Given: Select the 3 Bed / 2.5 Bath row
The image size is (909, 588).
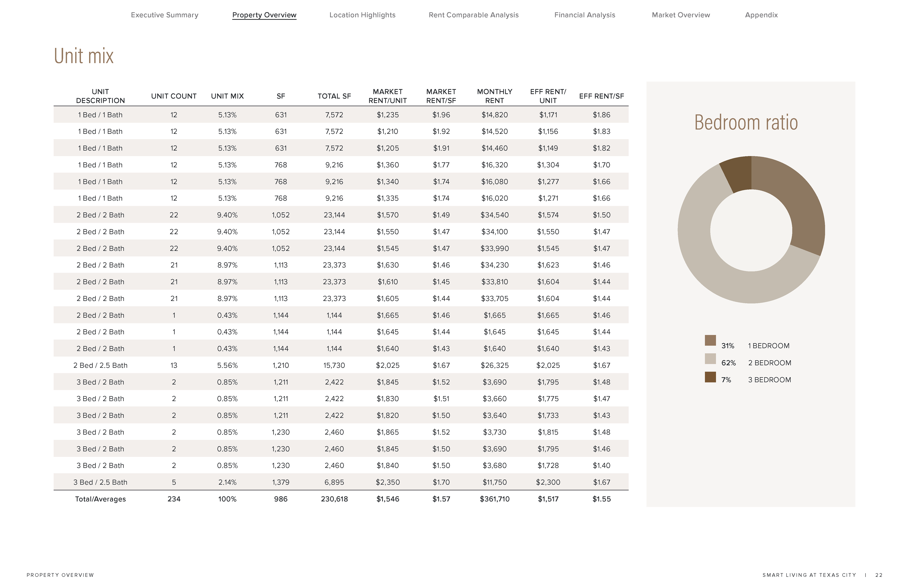Looking at the screenshot, I should 100,482.
